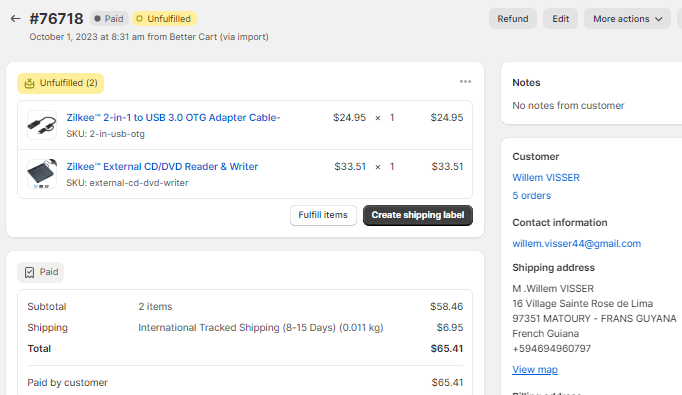Click the Contact information heading
This screenshot has width=682, height=395.
[x=560, y=223]
